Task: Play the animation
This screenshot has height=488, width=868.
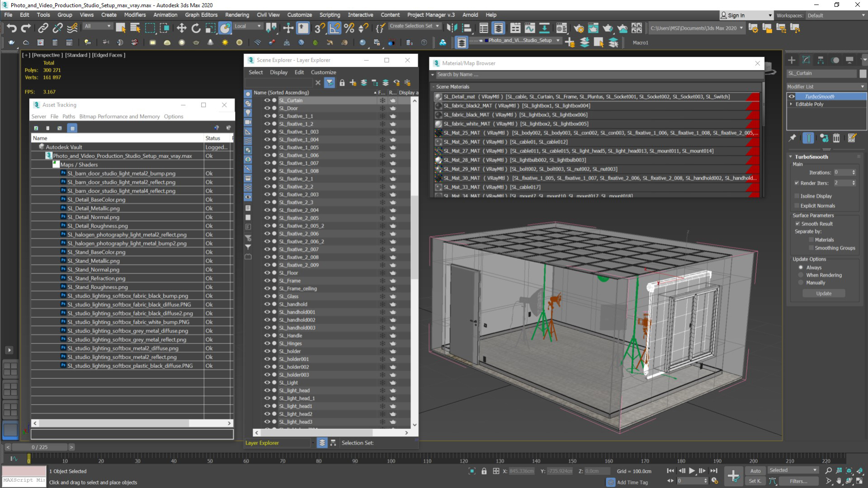Action: click(692, 471)
